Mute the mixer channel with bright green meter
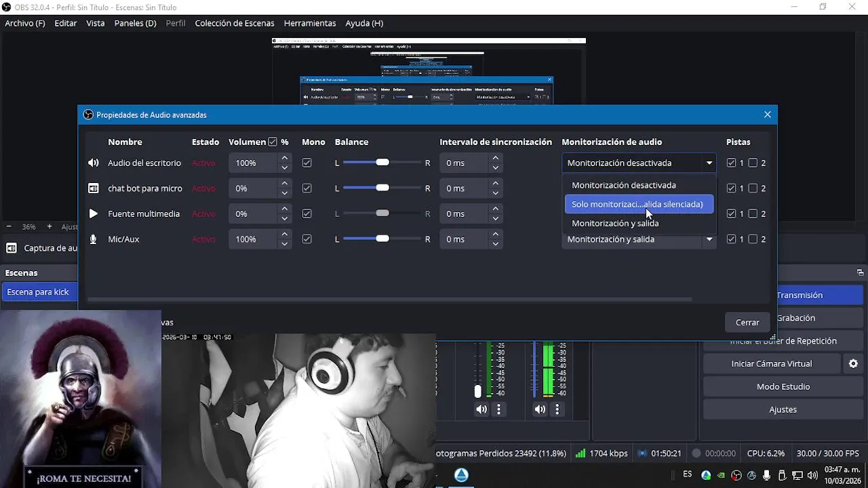 (540, 409)
